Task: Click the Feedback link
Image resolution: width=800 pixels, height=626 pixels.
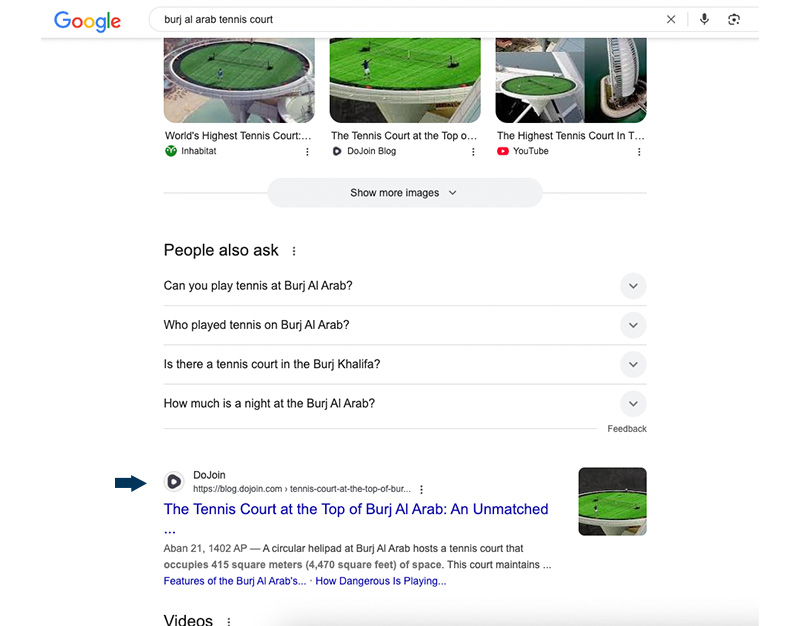Action: point(627,429)
